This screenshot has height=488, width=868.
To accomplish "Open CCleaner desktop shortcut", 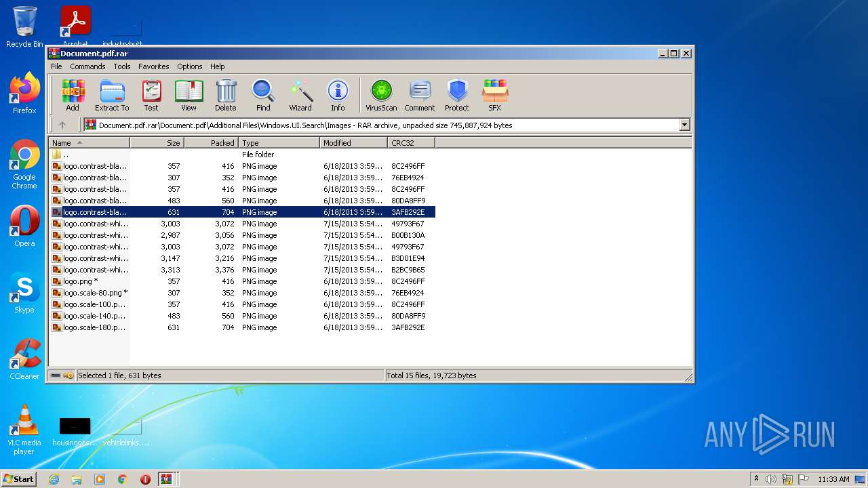I will click(x=24, y=359).
